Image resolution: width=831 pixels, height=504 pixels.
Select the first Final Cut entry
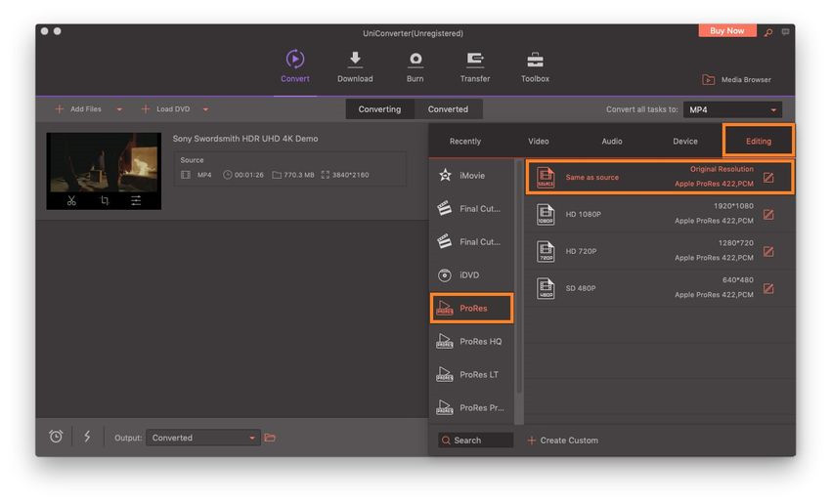pyautogui.click(x=471, y=209)
